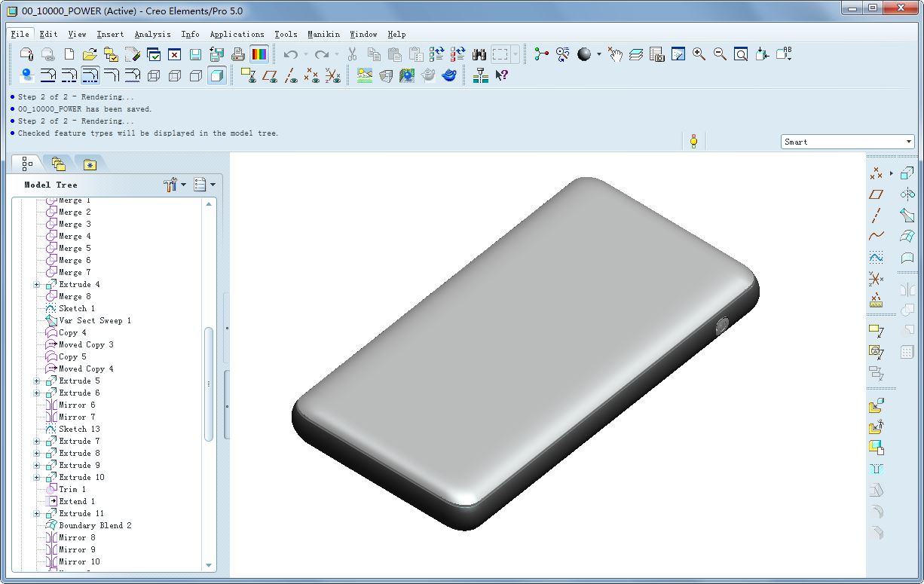
Task: Create a new file with the New icon
Action: [69, 54]
